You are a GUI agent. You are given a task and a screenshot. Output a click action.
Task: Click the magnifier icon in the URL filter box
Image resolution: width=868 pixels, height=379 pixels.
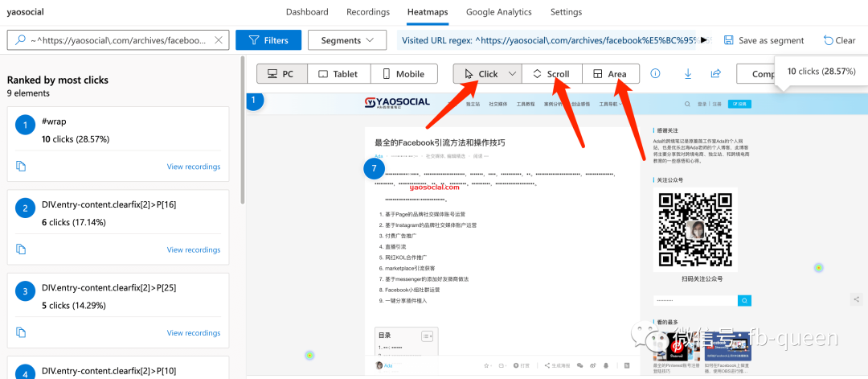pos(20,40)
